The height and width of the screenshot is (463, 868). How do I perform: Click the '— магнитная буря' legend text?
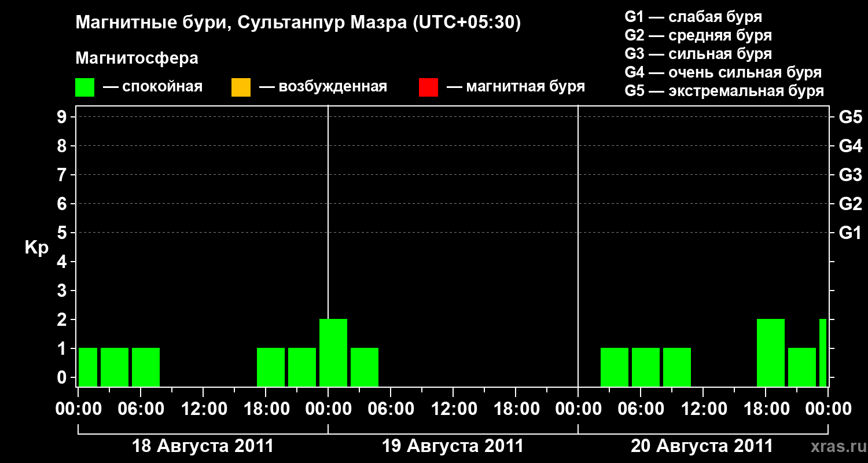click(516, 87)
